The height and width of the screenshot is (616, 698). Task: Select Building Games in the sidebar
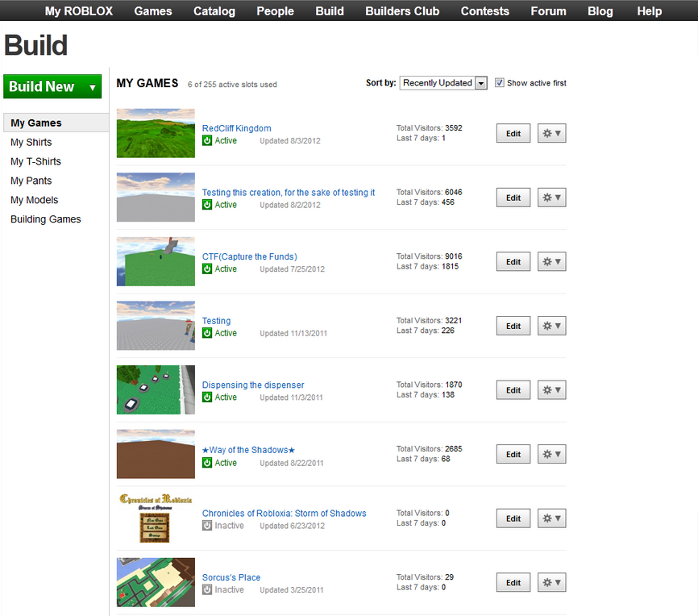point(46,219)
